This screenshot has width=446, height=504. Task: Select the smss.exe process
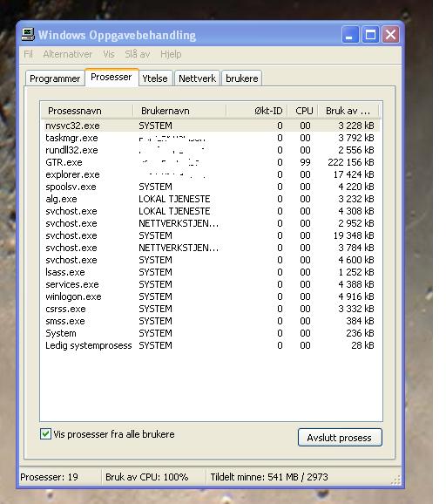(211, 321)
